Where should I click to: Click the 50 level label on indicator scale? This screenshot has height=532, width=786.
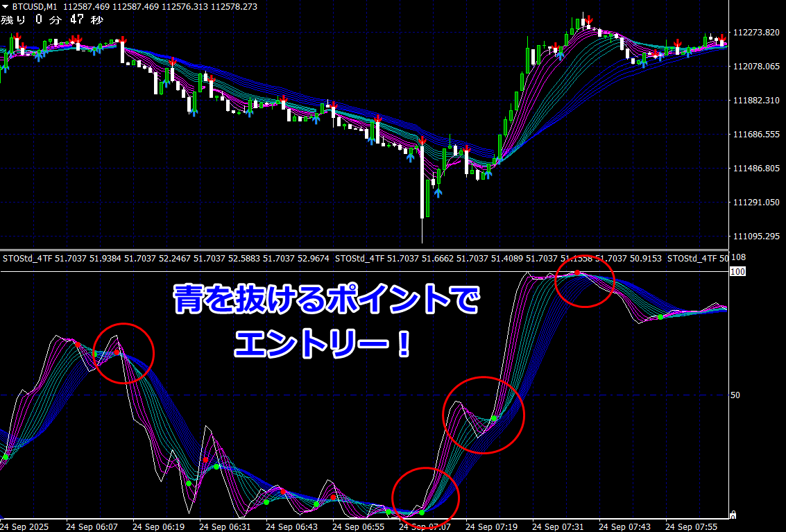(735, 395)
